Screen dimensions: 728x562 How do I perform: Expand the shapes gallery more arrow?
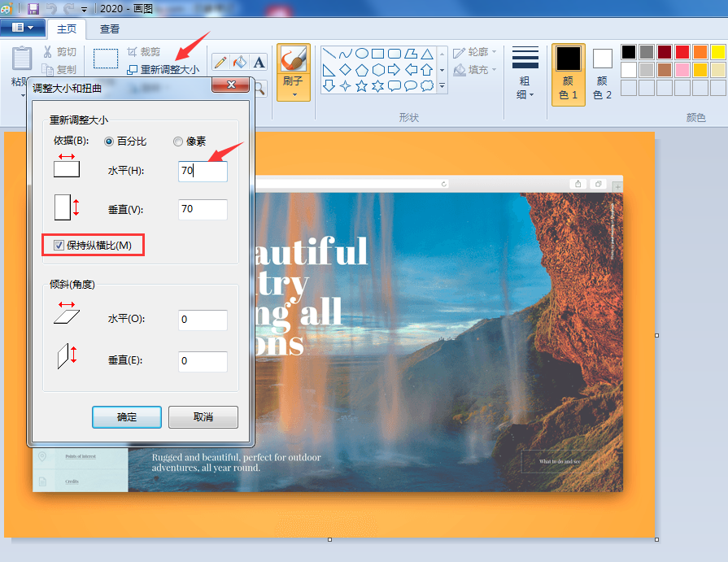[x=442, y=85]
